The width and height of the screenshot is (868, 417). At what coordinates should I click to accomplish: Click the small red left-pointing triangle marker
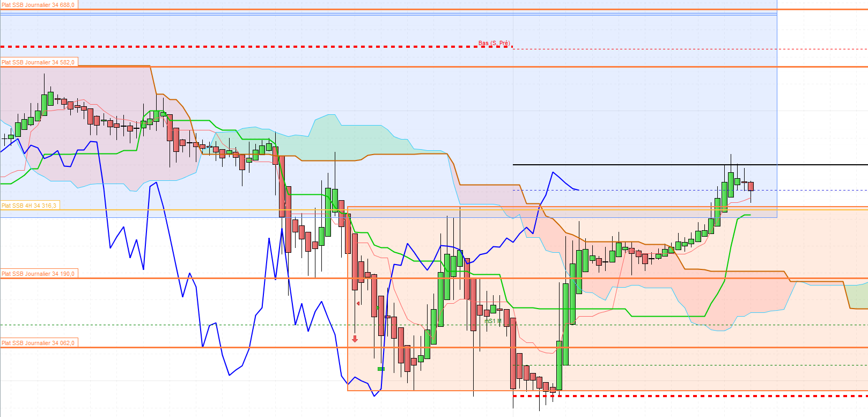tap(358, 304)
